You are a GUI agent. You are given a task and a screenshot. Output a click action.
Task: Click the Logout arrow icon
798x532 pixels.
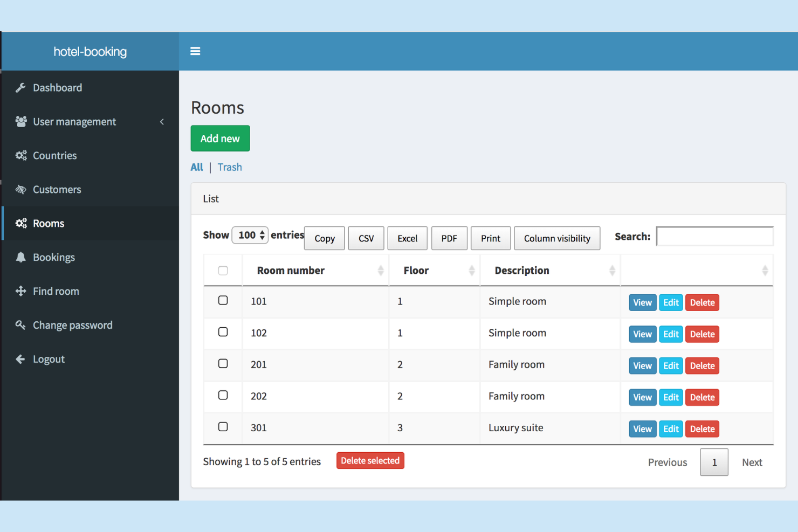coord(21,359)
